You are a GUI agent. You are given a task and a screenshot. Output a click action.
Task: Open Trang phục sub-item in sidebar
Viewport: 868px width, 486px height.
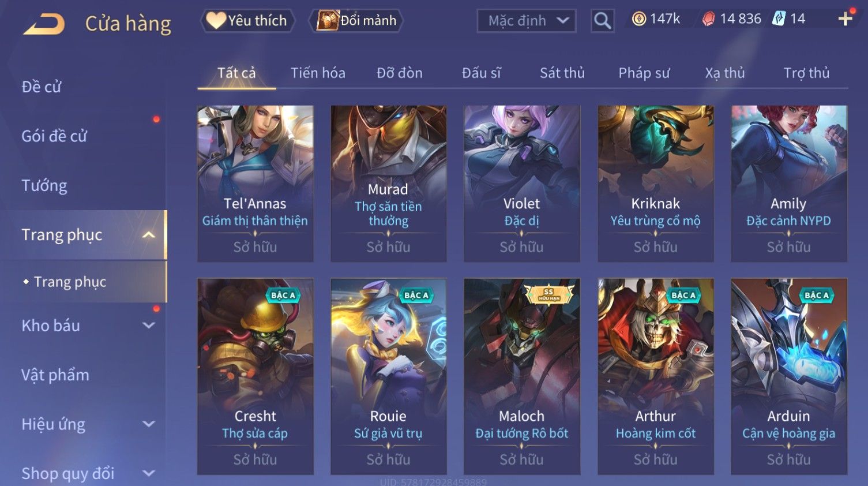[x=70, y=282]
